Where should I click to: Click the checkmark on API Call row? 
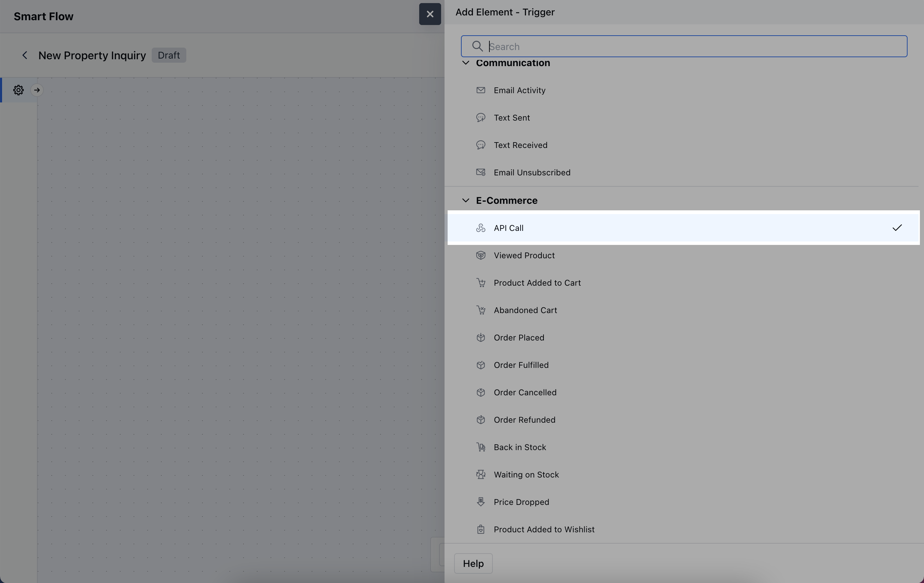coord(897,228)
